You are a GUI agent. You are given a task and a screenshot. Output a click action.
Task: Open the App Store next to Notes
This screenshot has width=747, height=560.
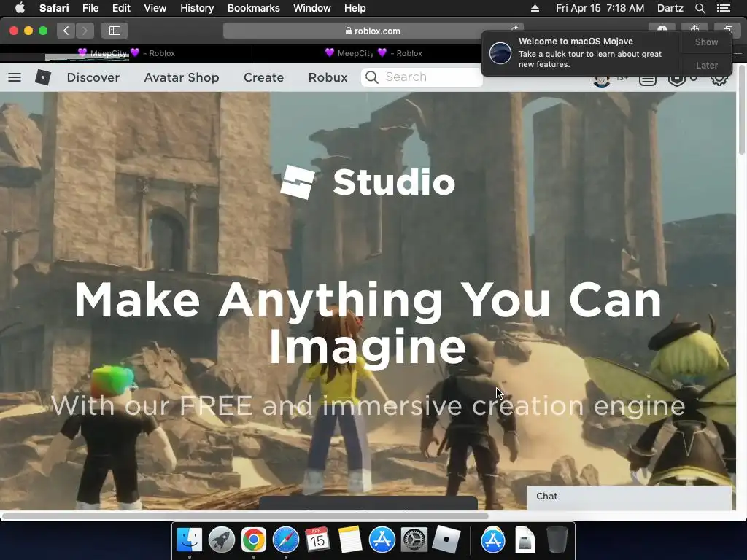click(x=382, y=540)
